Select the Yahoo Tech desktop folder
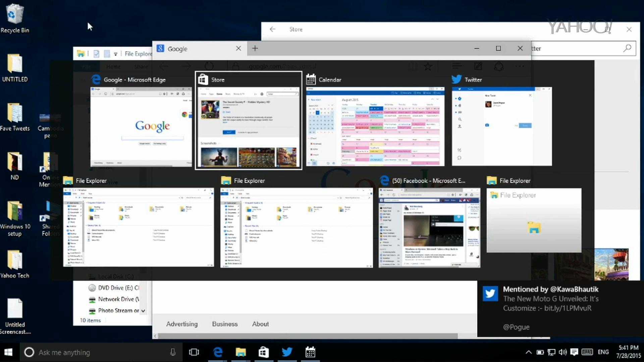Image resolution: width=644 pixels, height=362 pixels. click(x=15, y=264)
